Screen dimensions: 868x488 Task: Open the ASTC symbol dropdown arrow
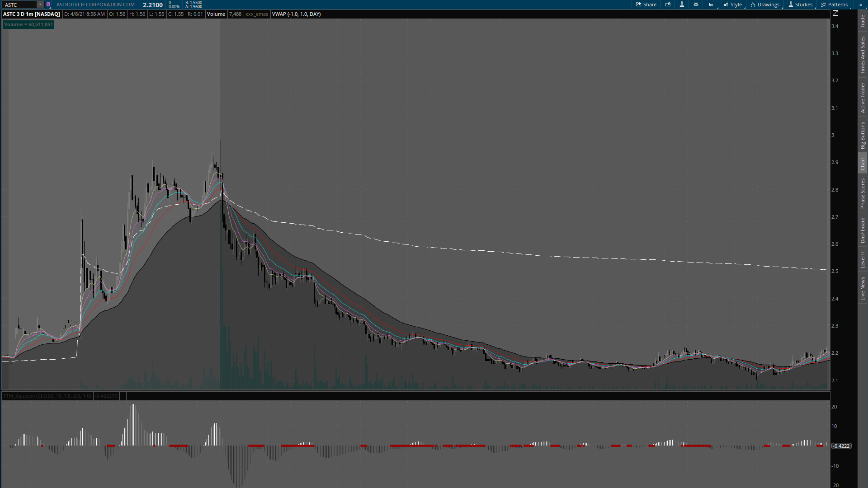pos(40,5)
